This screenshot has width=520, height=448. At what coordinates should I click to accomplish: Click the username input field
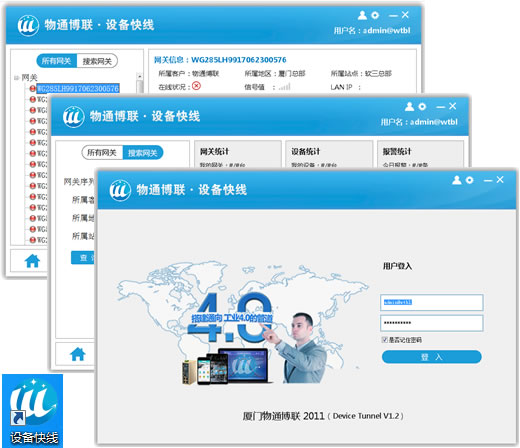pyautogui.click(x=432, y=302)
